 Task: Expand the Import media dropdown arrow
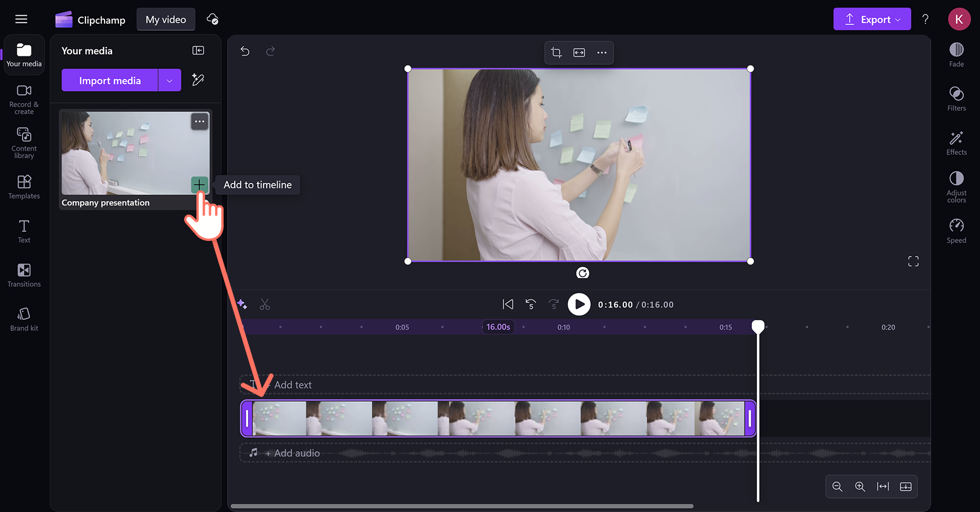pyautogui.click(x=170, y=81)
